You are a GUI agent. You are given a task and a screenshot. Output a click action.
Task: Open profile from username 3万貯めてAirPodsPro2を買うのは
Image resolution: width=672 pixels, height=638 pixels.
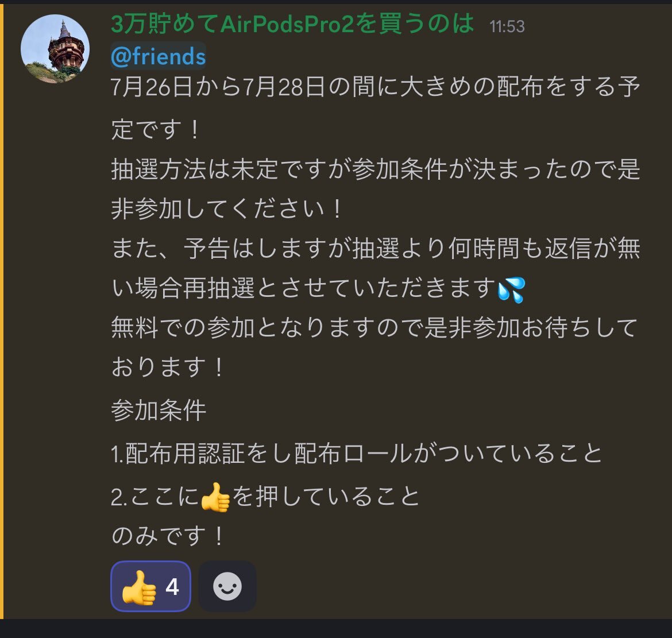[292, 24]
